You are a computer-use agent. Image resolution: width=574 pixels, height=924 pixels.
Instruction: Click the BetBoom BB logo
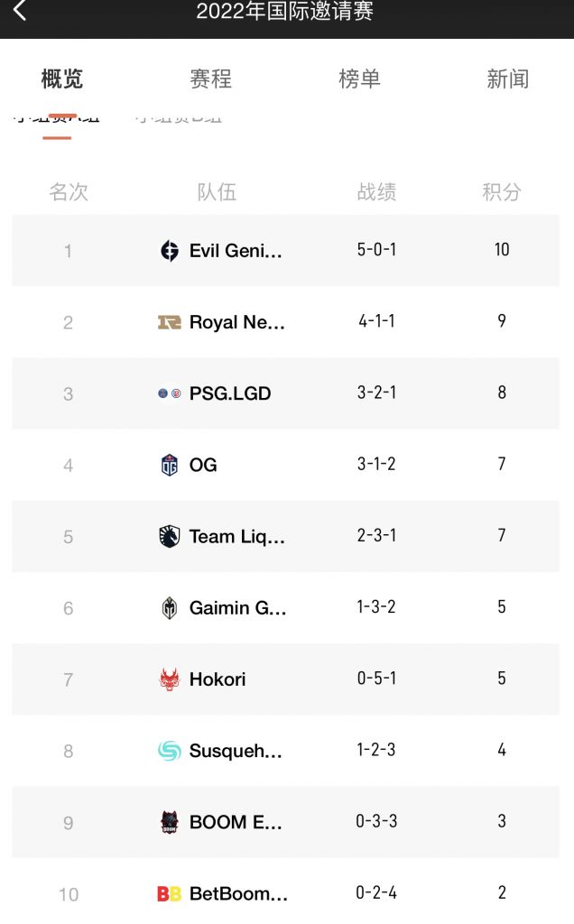coord(170,894)
